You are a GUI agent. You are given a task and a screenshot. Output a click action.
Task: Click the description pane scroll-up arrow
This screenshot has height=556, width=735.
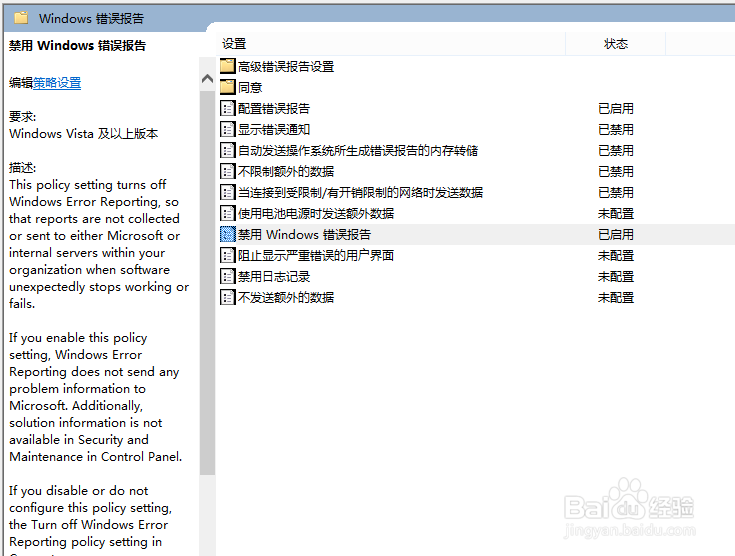[x=207, y=78]
